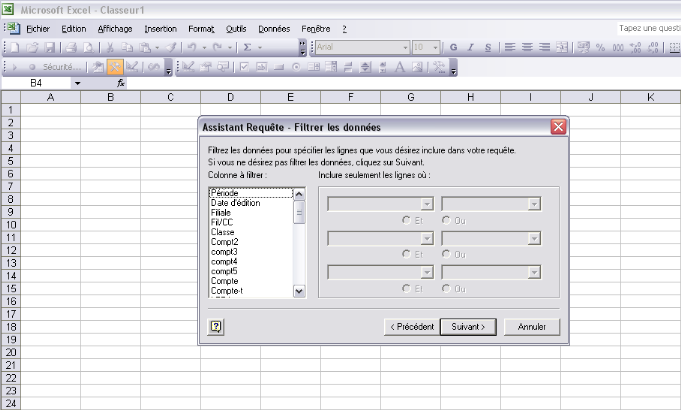Open the font size dropdown
The height and width of the screenshot is (410, 681).
click(x=434, y=47)
